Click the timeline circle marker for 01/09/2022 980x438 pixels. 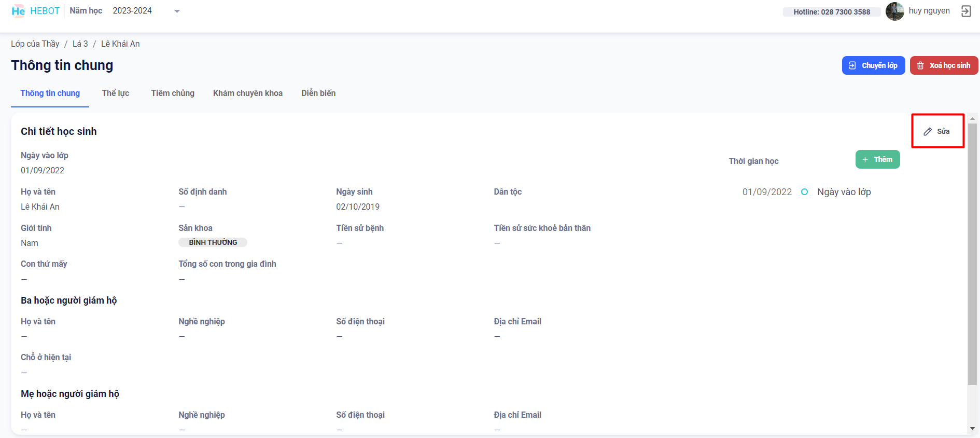(804, 192)
